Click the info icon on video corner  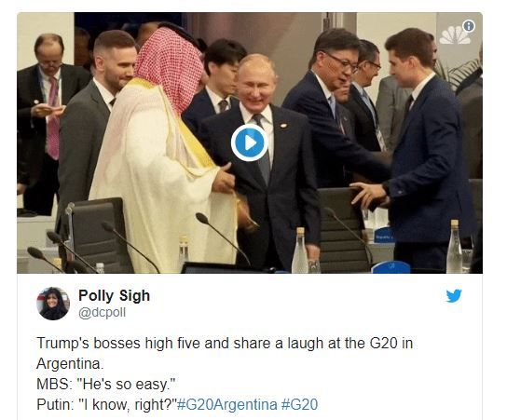coord(469,26)
